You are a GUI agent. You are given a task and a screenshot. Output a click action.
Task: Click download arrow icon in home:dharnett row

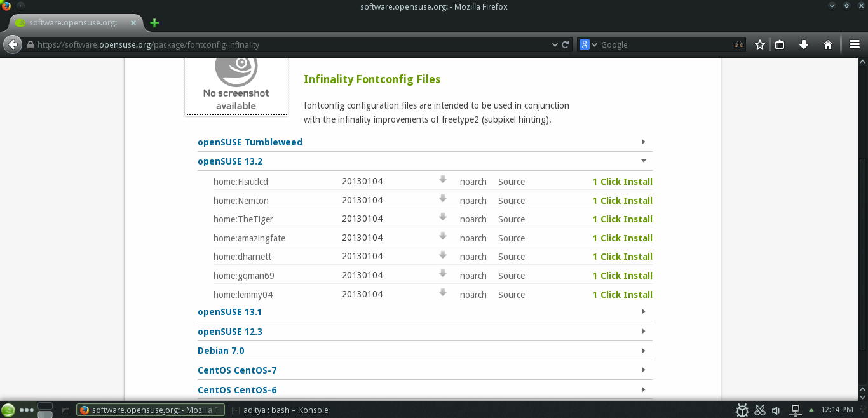pyautogui.click(x=443, y=255)
